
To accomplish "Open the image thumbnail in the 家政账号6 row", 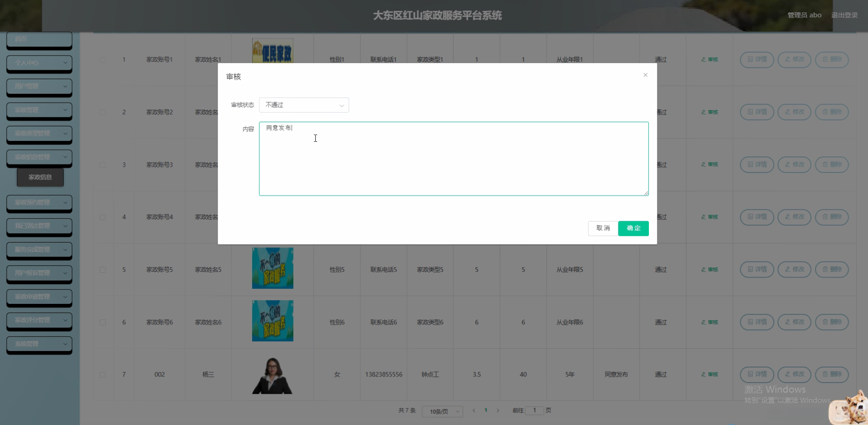I will pos(273,321).
